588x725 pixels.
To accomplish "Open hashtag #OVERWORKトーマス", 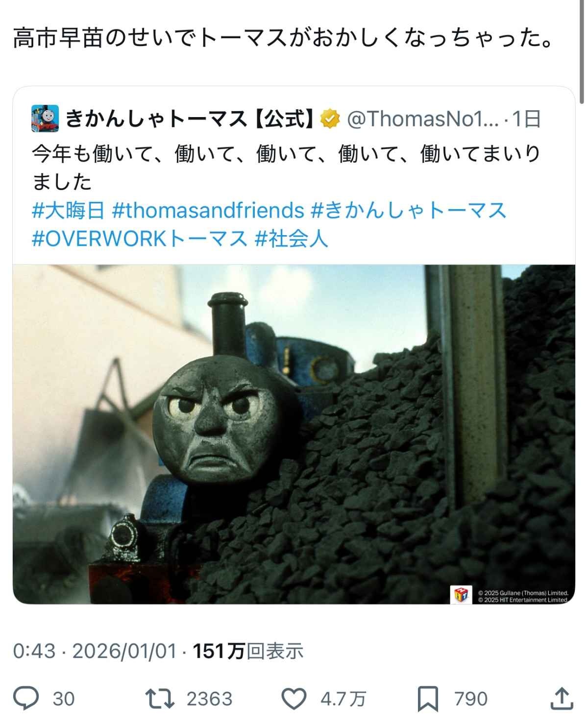I will [x=140, y=239].
